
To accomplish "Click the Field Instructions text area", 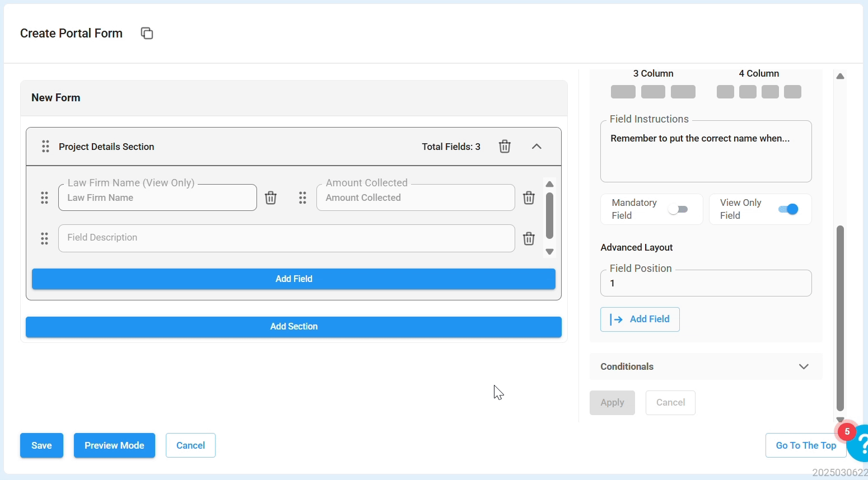I will coord(706,151).
